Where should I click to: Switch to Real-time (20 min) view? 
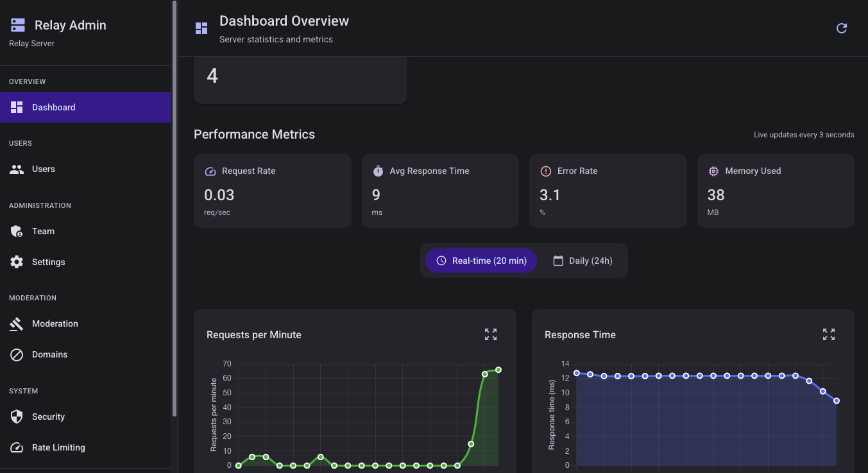(481, 261)
